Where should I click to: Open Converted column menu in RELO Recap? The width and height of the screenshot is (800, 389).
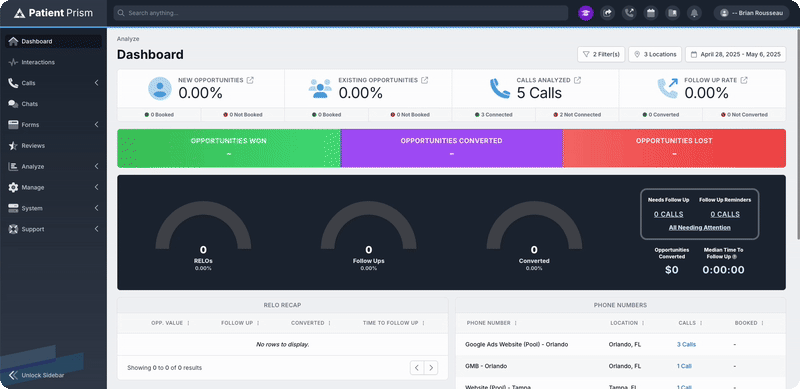(330, 323)
